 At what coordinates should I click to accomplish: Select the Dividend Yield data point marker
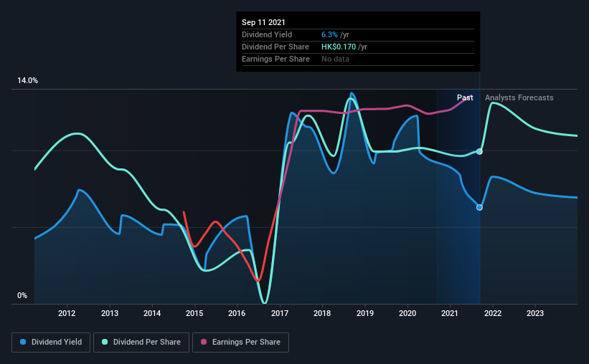click(479, 208)
